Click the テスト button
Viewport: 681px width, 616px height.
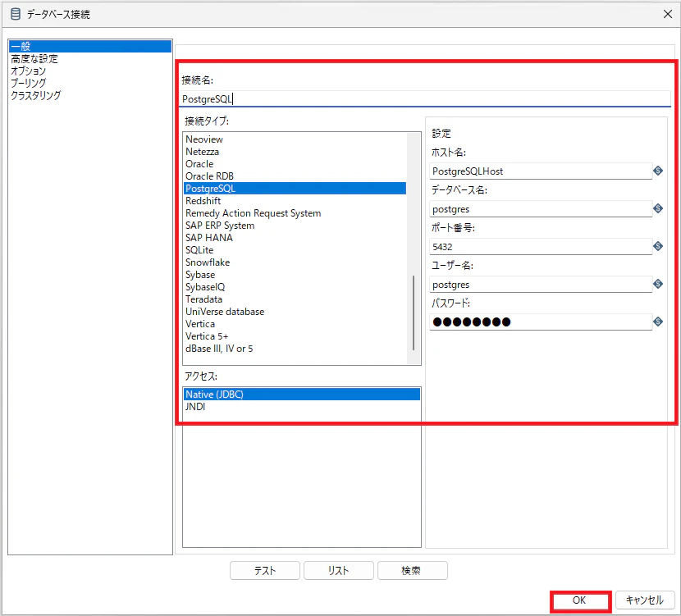tap(264, 570)
